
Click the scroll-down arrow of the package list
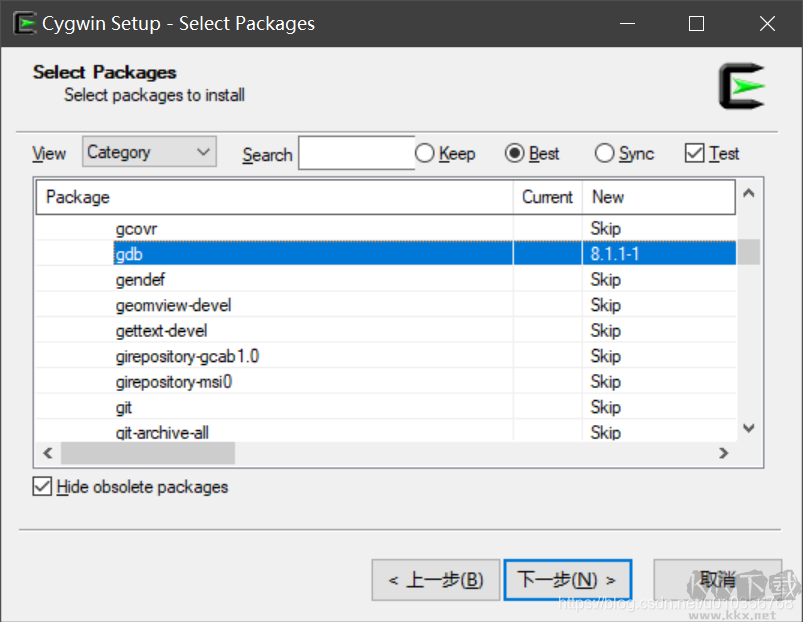click(x=748, y=427)
